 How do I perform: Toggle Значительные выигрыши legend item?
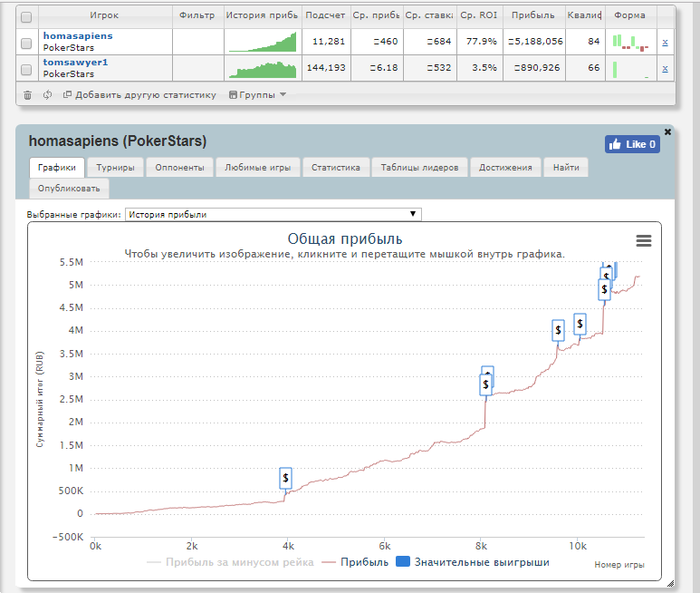(x=473, y=562)
